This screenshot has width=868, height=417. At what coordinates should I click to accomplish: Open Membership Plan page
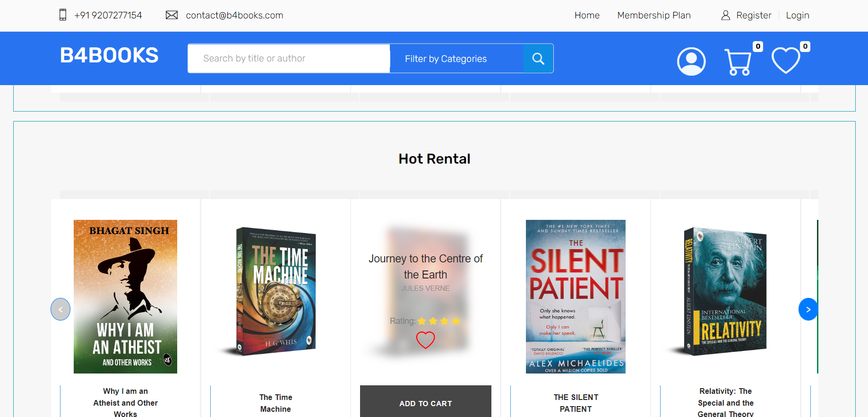coord(654,15)
